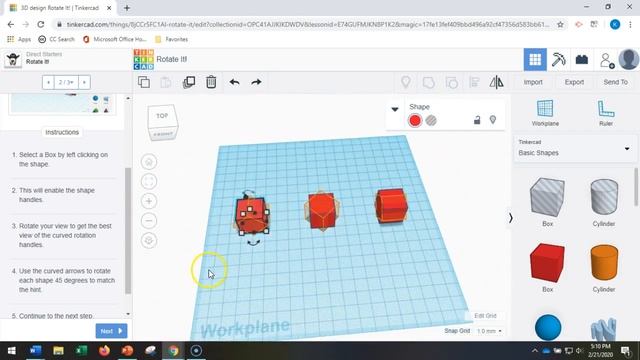Open Excel from the taskbar
Screen dimensions: 640x360
[x=81, y=351]
